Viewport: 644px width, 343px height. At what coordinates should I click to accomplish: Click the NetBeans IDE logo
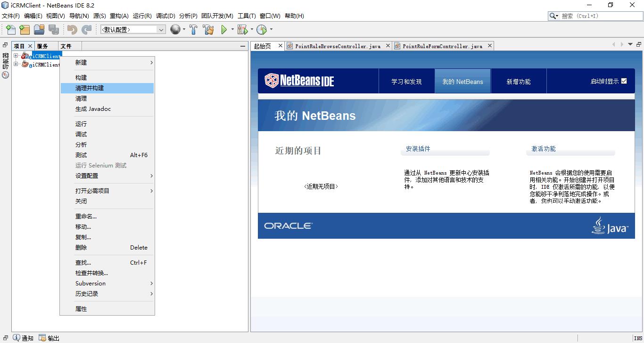tap(299, 81)
